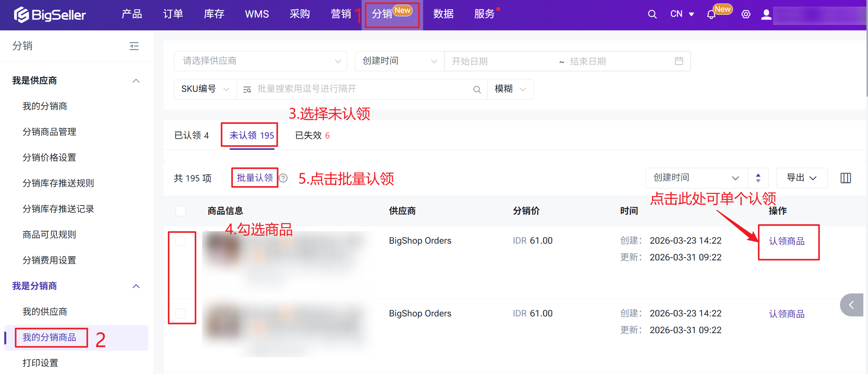This screenshot has width=868, height=374.
Task: Open the 订单 menu in top navigation
Action: point(173,14)
